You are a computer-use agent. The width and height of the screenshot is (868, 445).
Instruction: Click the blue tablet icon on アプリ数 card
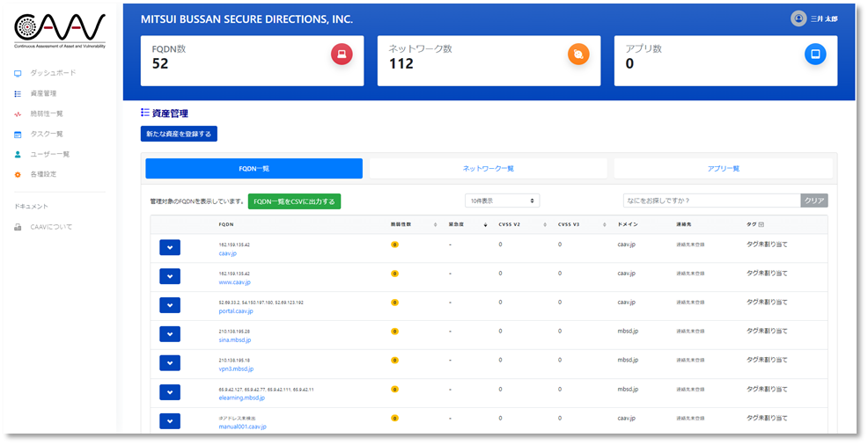pos(815,55)
